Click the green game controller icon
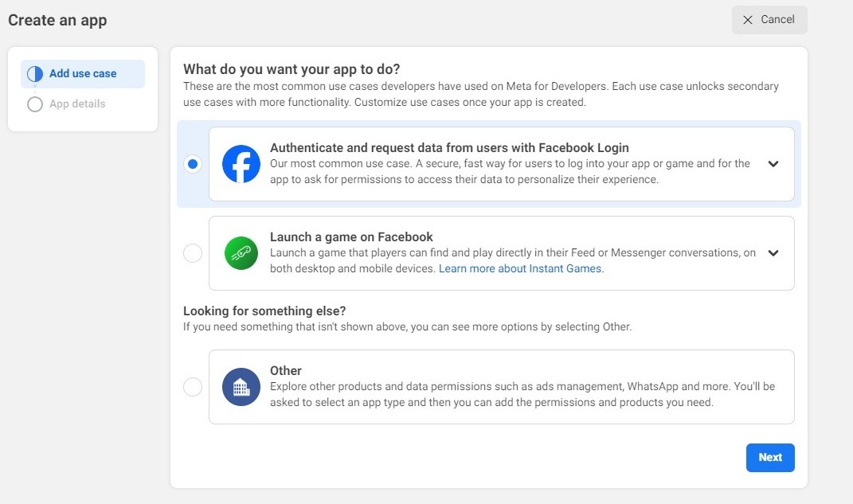This screenshot has height=504, width=853. click(x=241, y=253)
